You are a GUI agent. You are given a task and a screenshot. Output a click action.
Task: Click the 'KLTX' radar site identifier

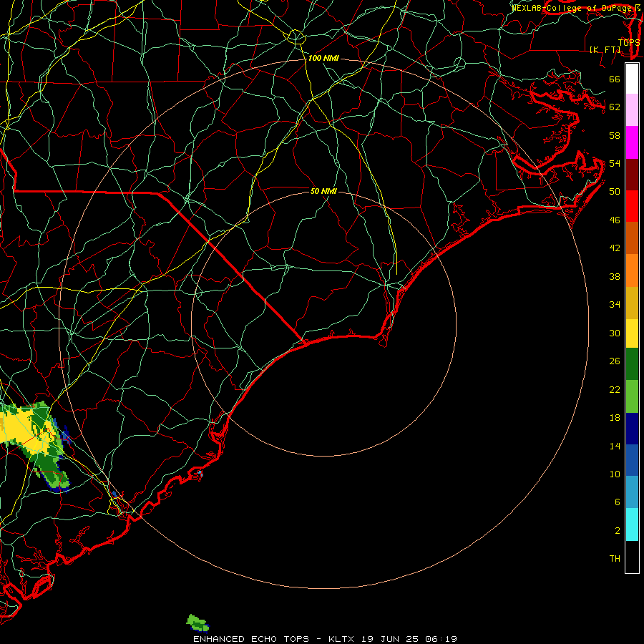point(341,639)
